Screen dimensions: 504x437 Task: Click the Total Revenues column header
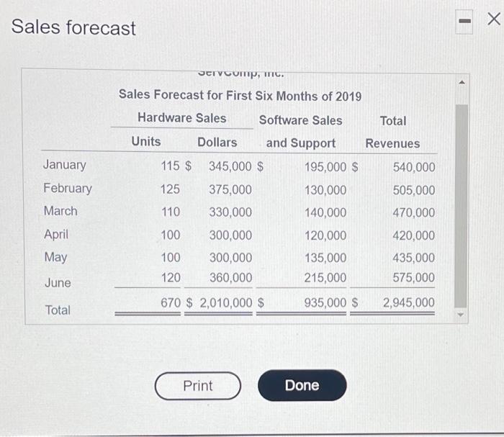coord(393,132)
